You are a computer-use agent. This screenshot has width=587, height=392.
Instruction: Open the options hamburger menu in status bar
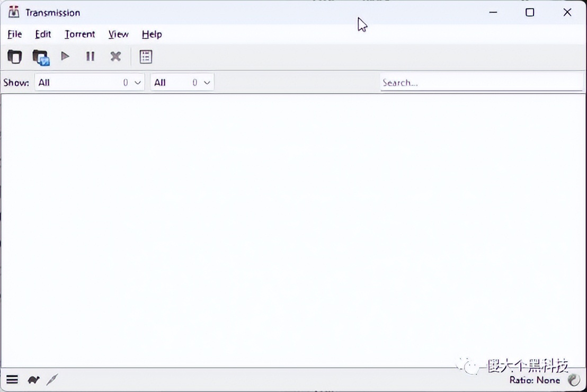[x=12, y=380]
